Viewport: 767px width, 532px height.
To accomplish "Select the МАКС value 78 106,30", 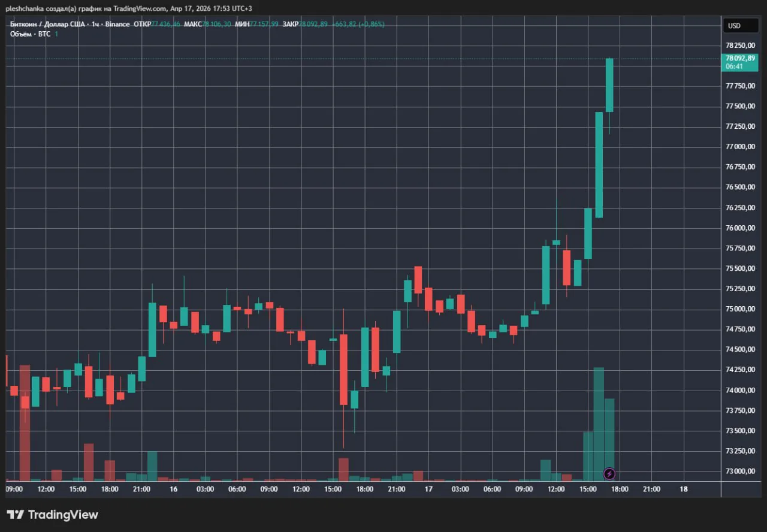I will point(216,25).
